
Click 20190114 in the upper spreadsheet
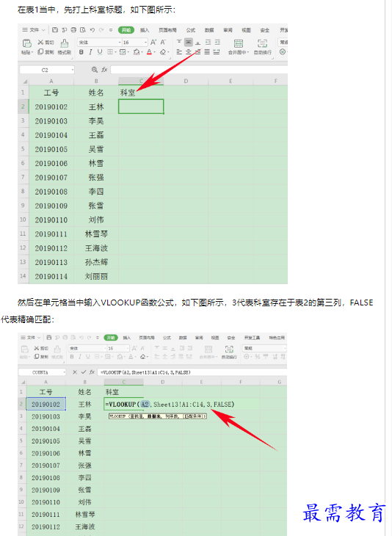51,276
